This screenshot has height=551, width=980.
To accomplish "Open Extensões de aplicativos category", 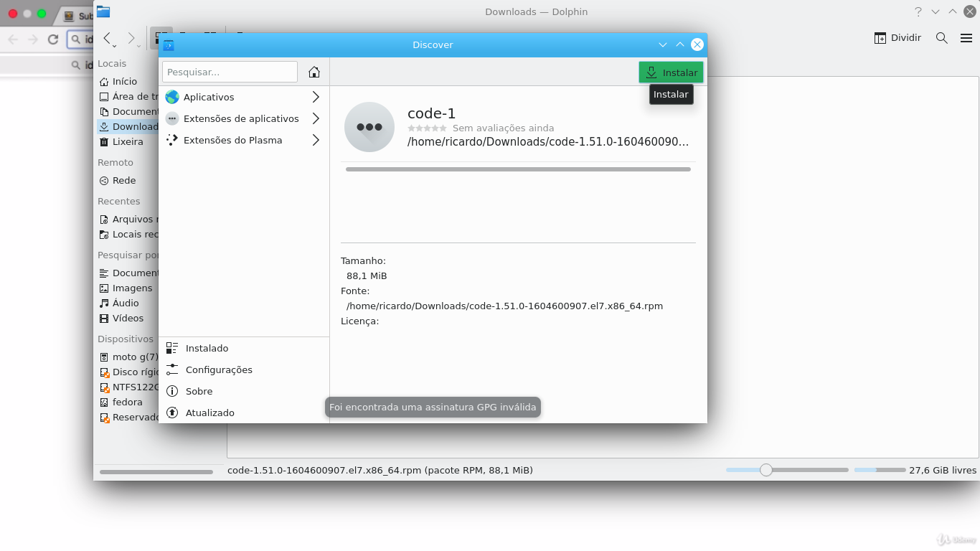I will point(244,118).
